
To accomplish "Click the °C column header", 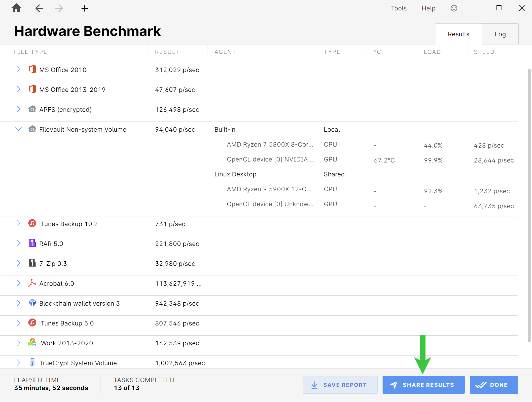I will coord(377,52).
